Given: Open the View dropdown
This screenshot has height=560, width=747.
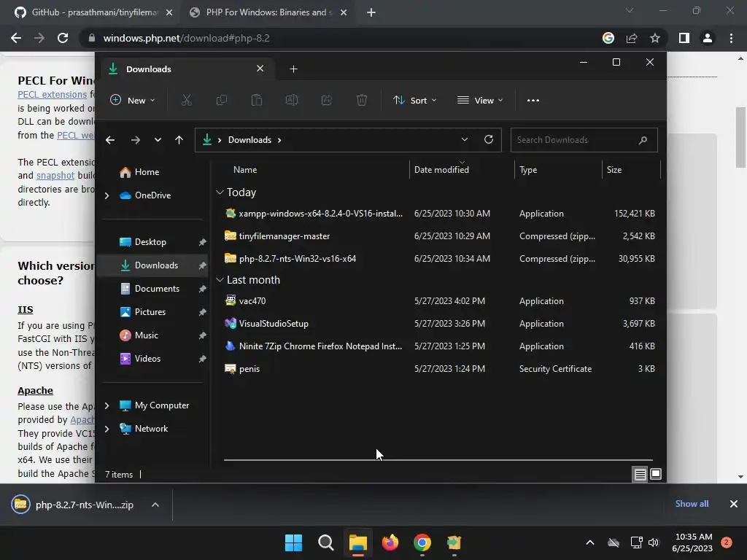Looking at the screenshot, I should (x=480, y=101).
